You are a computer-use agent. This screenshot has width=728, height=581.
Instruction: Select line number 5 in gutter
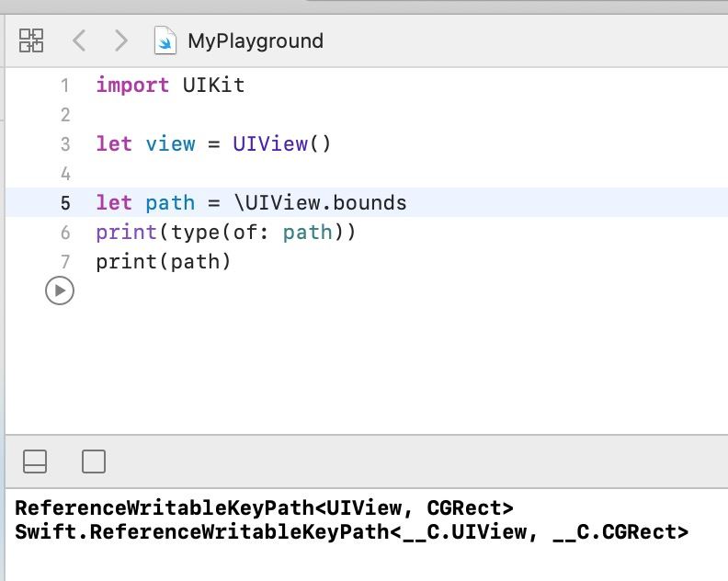tap(65, 203)
